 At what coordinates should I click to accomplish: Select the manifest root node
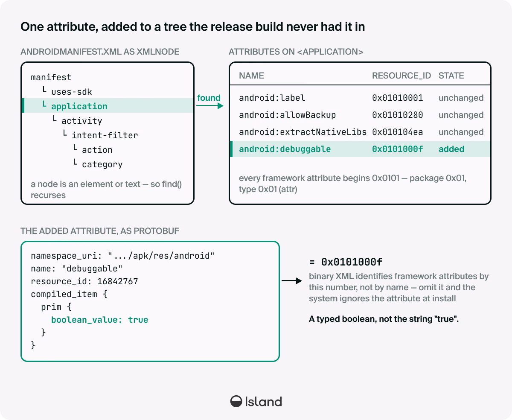pos(51,77)
